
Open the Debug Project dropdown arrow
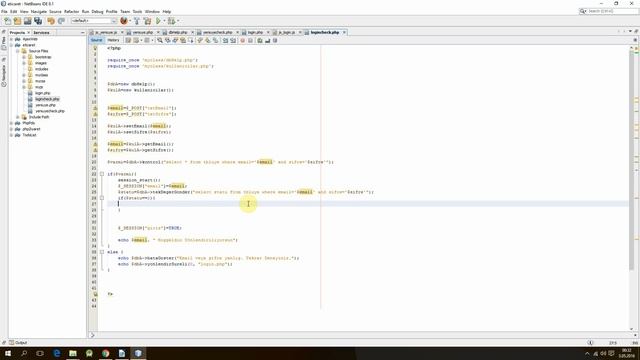(178, 21)
